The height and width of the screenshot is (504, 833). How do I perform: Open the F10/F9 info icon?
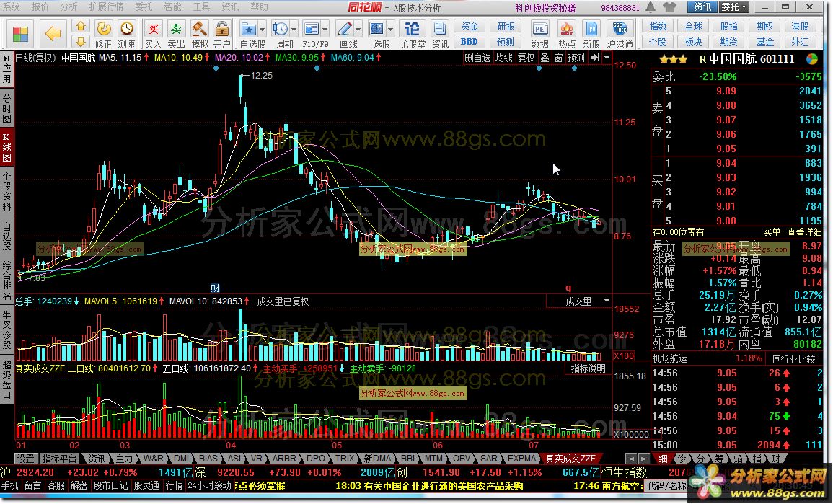[x=312, y=29]
